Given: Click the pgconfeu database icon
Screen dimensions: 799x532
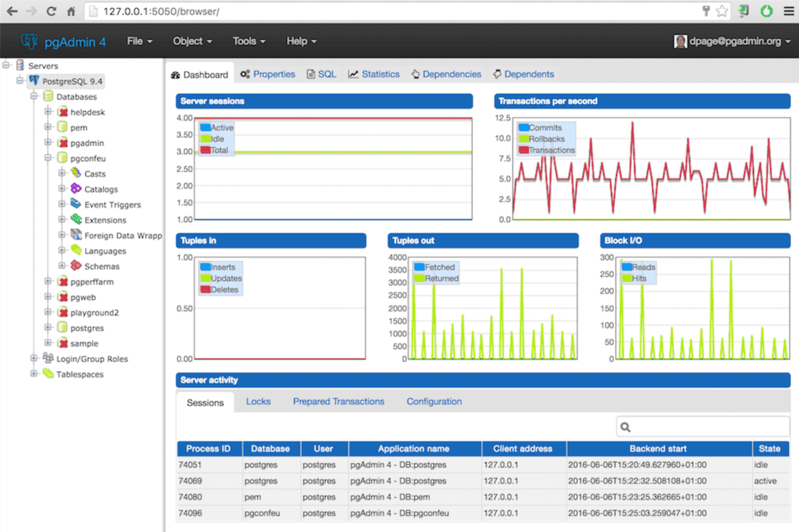Looking at the screenshot, I should pos(62,158).
